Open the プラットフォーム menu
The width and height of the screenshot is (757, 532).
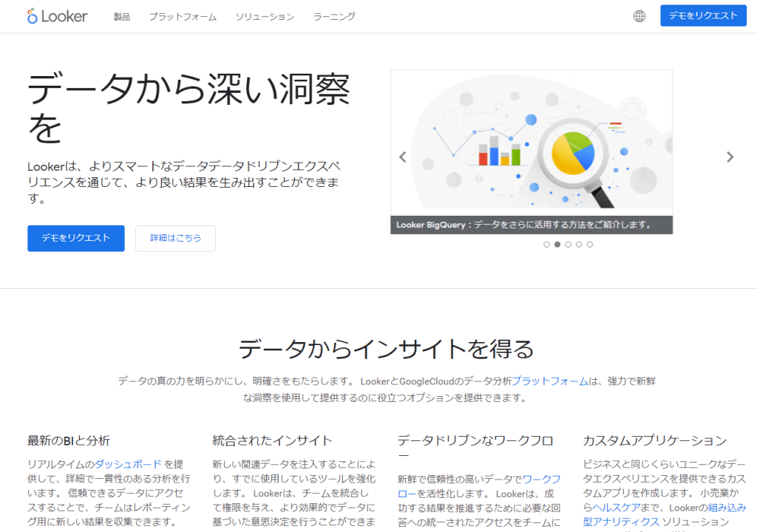183,16
